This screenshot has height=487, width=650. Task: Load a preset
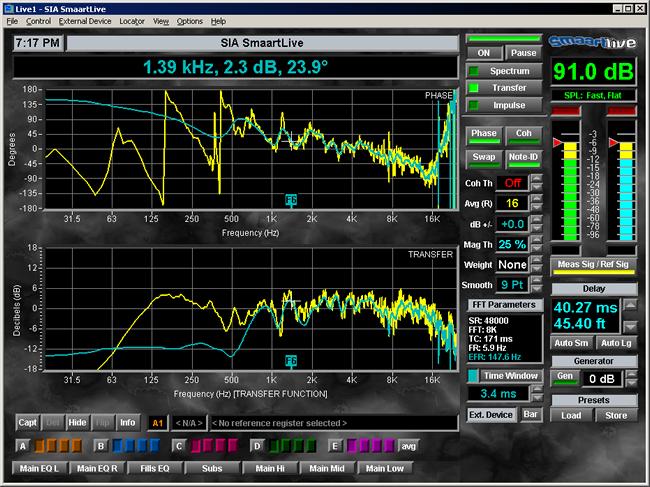(x=571, y=415)
